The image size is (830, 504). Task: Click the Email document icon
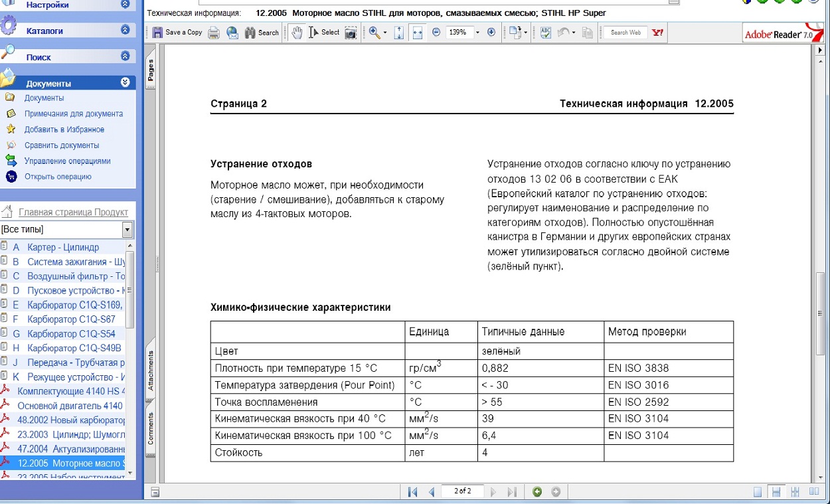click(x=232, y=32)
